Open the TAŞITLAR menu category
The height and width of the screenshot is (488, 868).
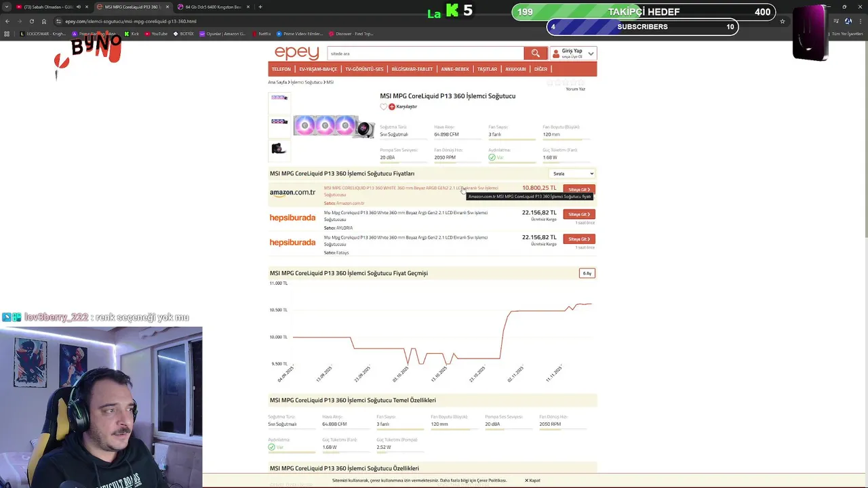[487, 69]
